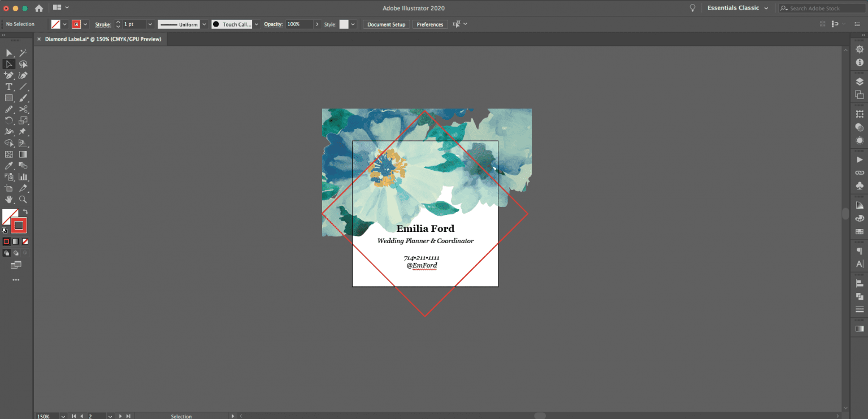Select the Type tool
The image size is (868, 419).
[x=9, y=87]
